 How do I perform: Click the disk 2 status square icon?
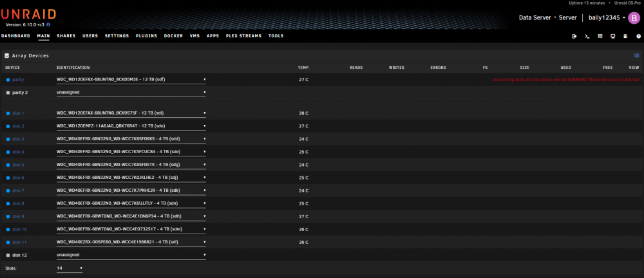pos(8,126)
